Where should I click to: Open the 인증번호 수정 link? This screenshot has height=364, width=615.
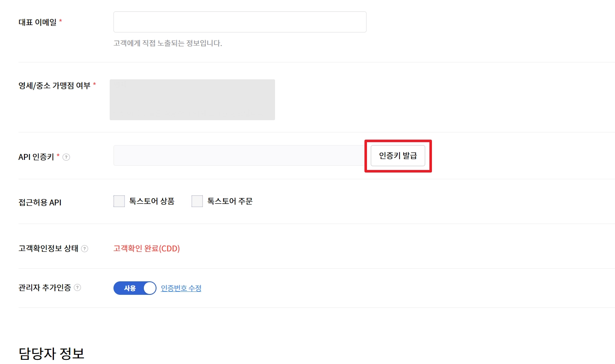pos(181,288)
